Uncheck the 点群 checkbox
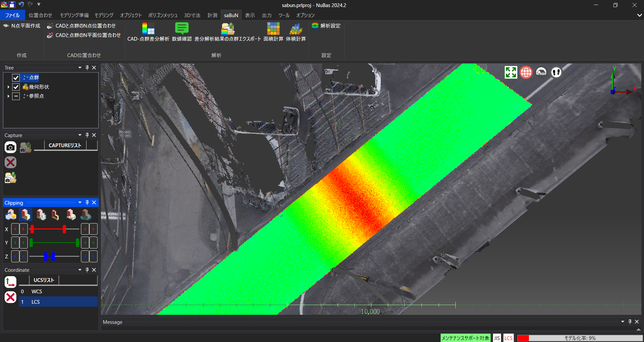This screenshot has width=644, height=342. 16,78
